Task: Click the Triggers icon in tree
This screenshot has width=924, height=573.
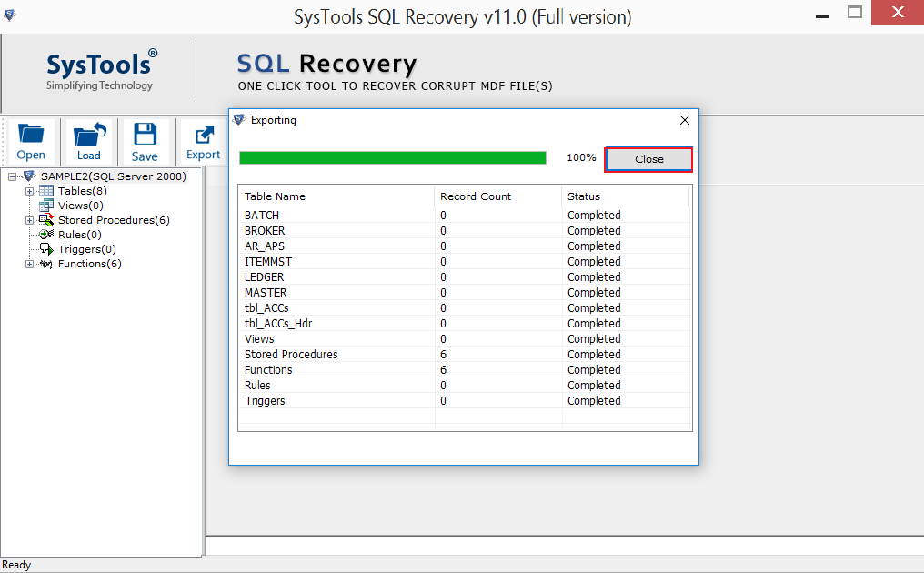Action: pos(46,249)
